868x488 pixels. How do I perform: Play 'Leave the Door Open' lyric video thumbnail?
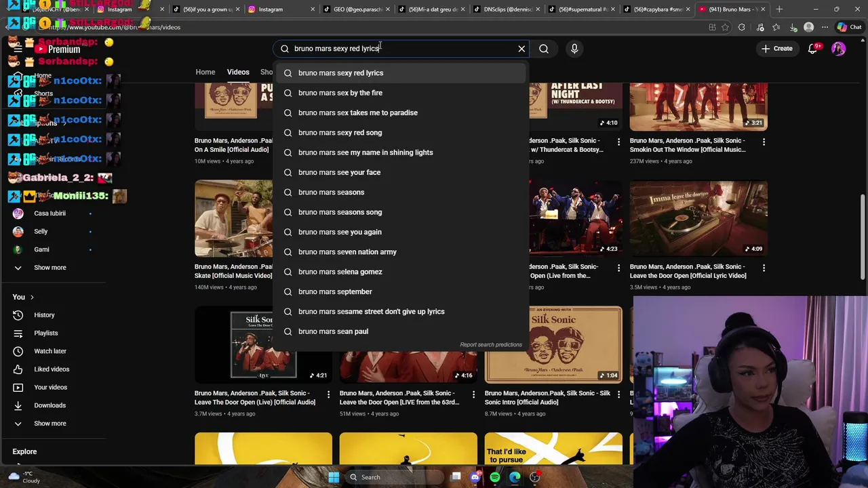click(698, 218)
